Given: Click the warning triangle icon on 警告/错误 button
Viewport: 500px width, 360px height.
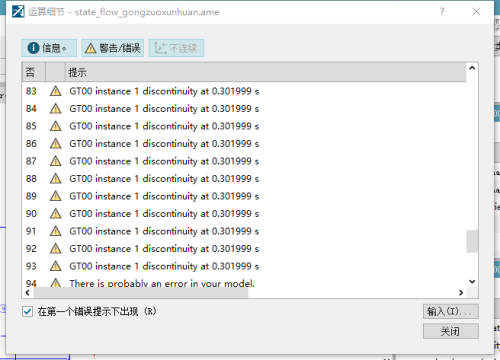Looking at the screenshot, I should click(90, 48).
